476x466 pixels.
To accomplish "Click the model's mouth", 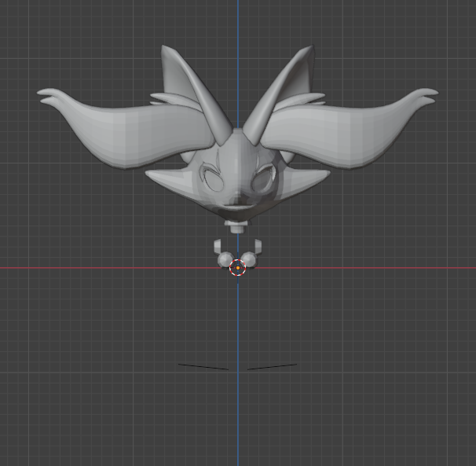I will [238, 207].
